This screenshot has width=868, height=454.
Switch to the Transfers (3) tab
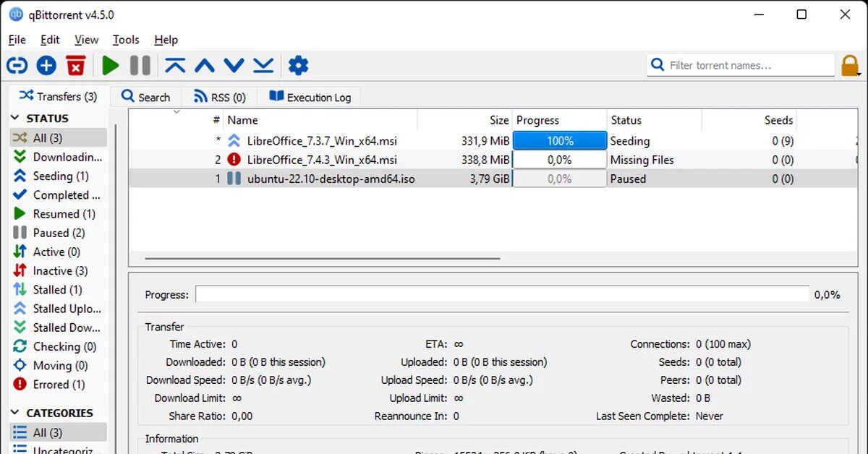pos(58,96)
